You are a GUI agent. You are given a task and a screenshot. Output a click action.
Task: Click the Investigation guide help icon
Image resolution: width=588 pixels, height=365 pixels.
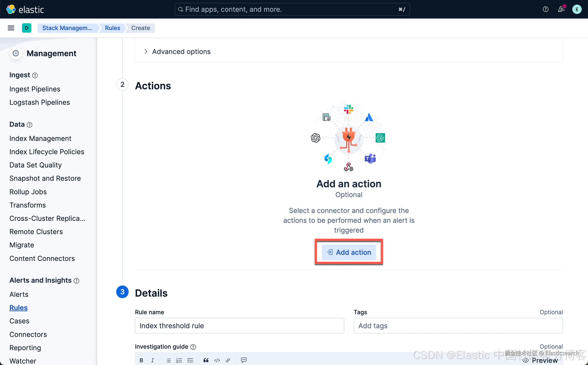[x=193, y=347]
